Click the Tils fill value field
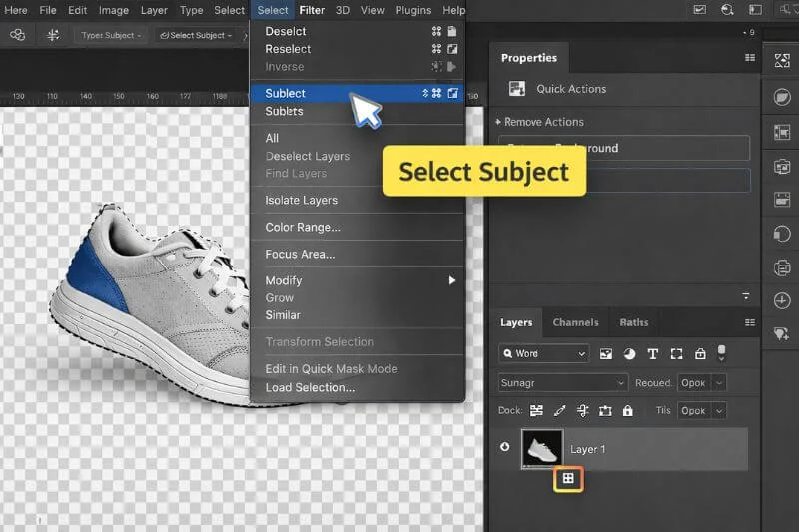This screenshot has height=532, width=799. click(x=693, y=411)
